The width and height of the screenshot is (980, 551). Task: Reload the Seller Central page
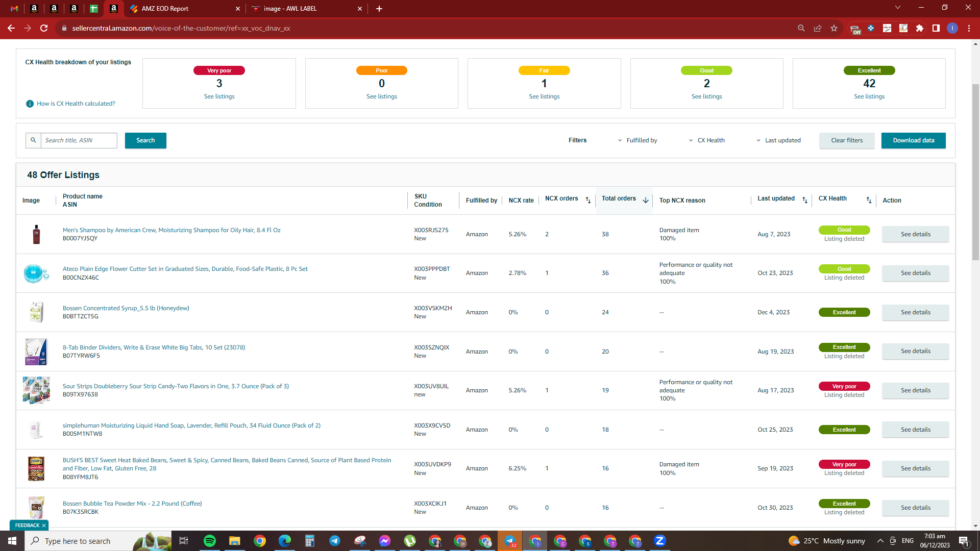pos(44,28)
